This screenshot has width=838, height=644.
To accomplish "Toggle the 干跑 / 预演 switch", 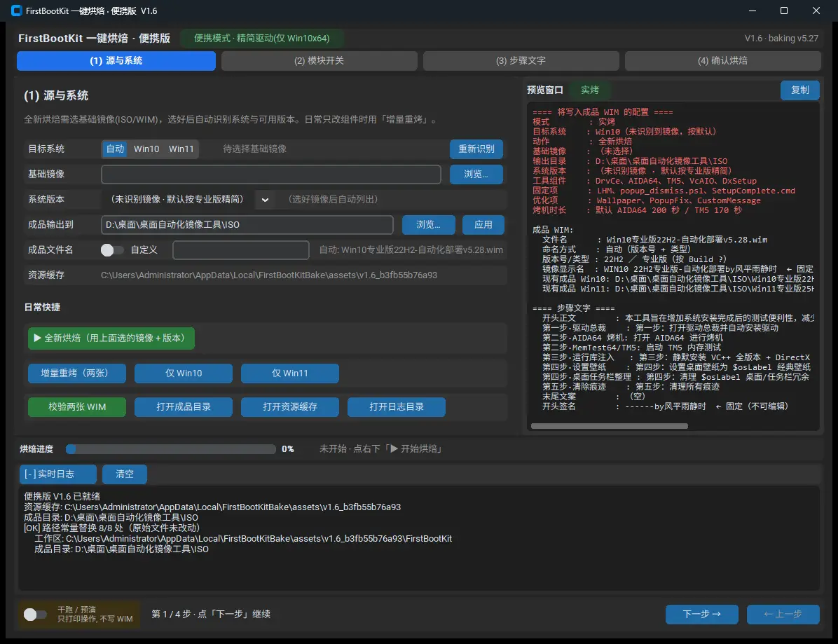I will pos(35,615).
